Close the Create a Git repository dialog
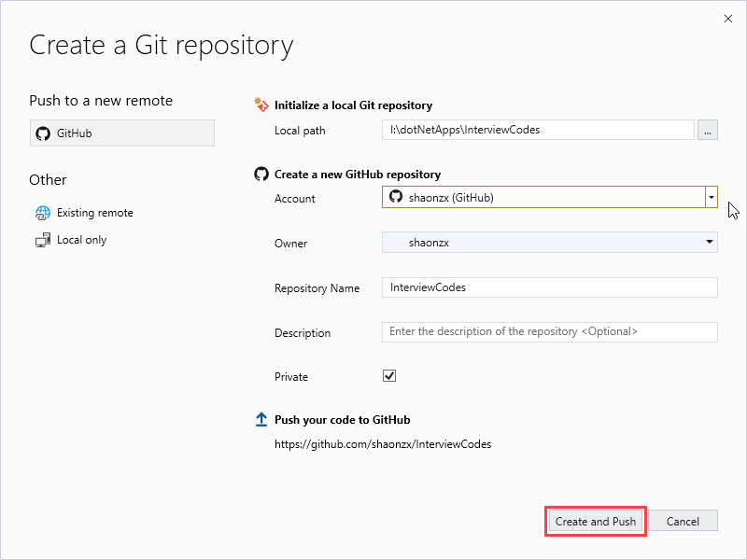 tap(727, 18)
